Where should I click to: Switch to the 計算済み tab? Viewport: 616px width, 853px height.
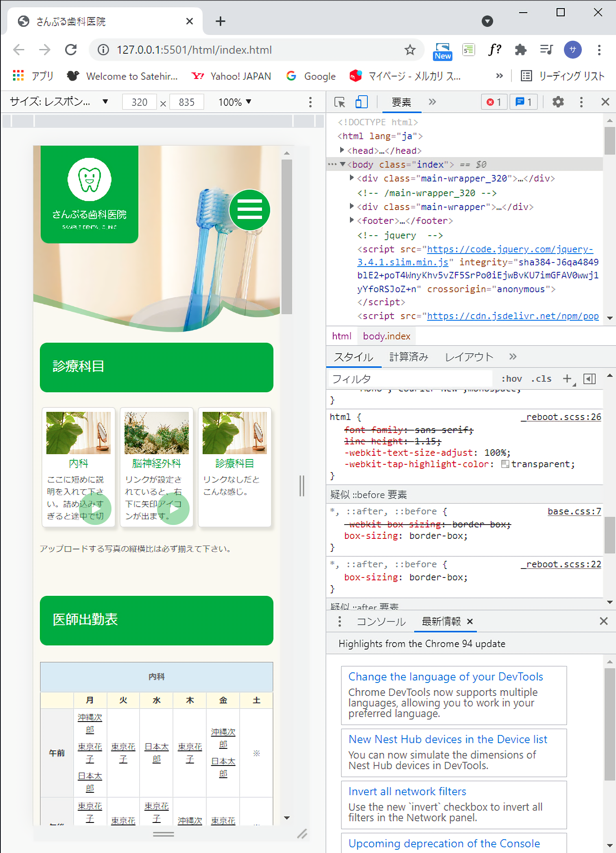tap(408, 357)
